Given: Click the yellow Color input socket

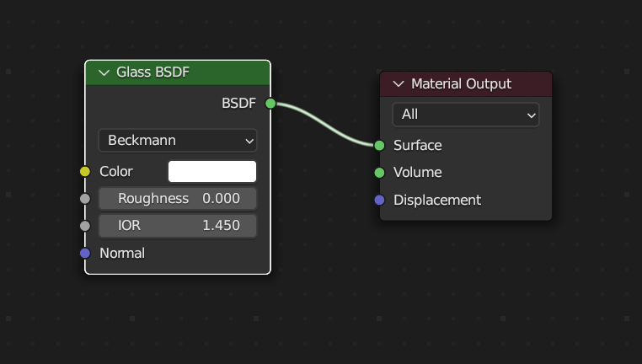Looking at the screenshot, I should pos(84,172).
